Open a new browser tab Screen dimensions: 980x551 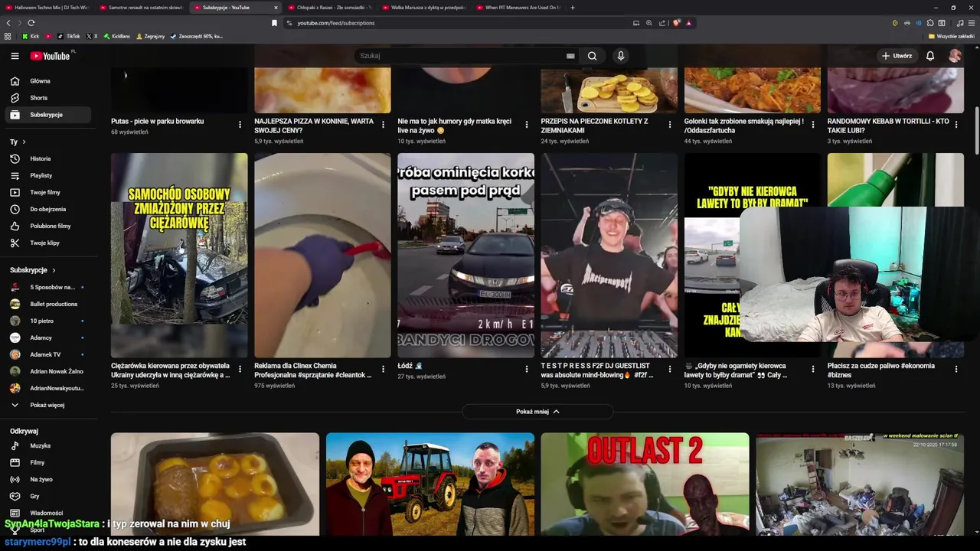coord(573,7)
